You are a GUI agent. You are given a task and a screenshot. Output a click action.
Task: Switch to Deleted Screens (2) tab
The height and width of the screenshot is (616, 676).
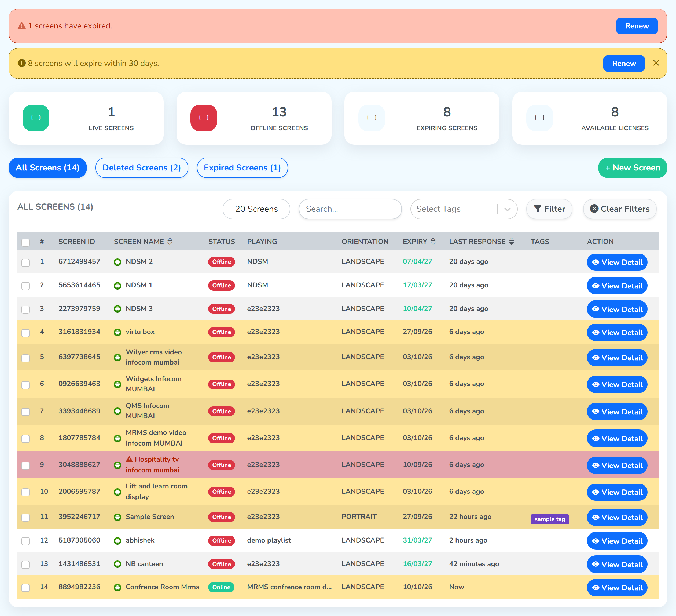point(142,168)
